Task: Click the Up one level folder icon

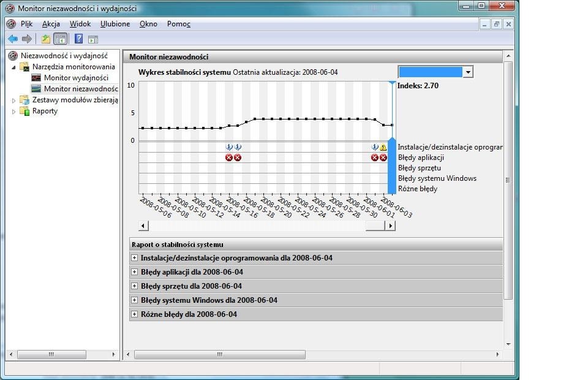Action: [x=46, y=39]
